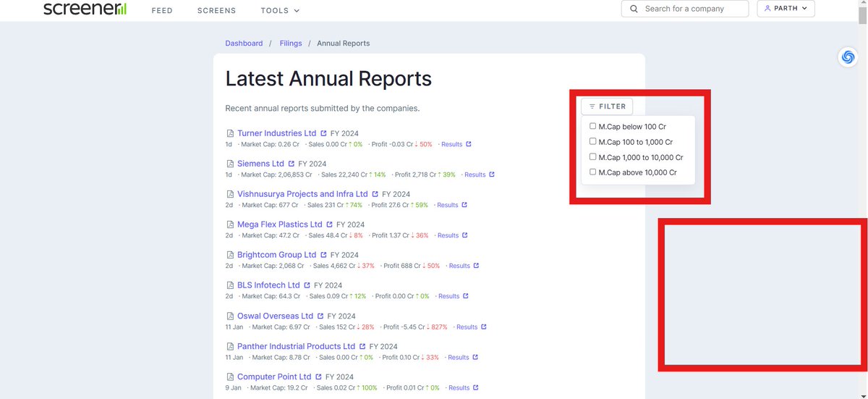Open external link icon after Turner Industries Ltd
This screenshot has height=399, width=868.
323,133
